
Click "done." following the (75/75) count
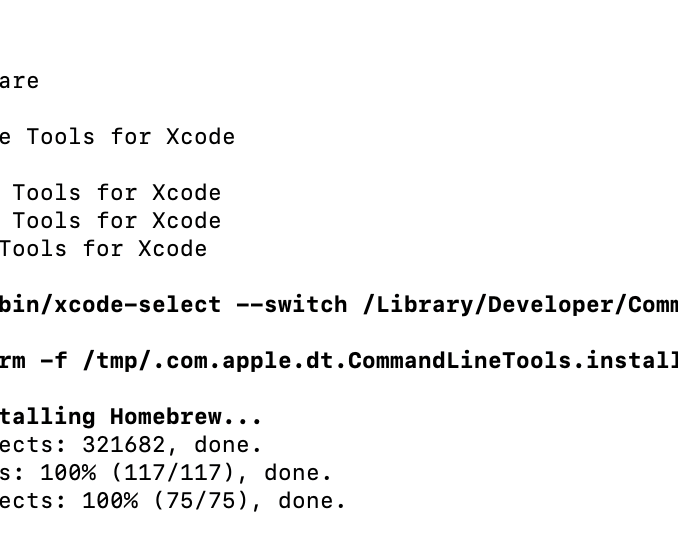(312, 501)
